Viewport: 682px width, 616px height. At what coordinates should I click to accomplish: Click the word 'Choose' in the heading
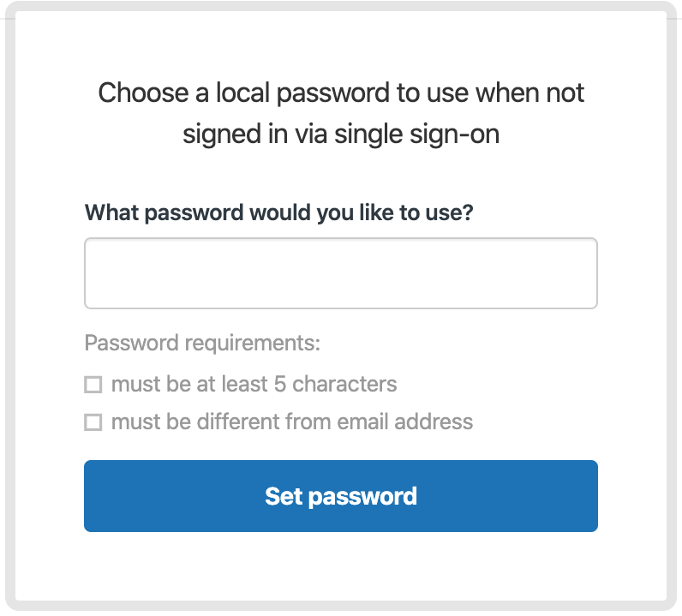pyautogui.click(x=143, y=93)
